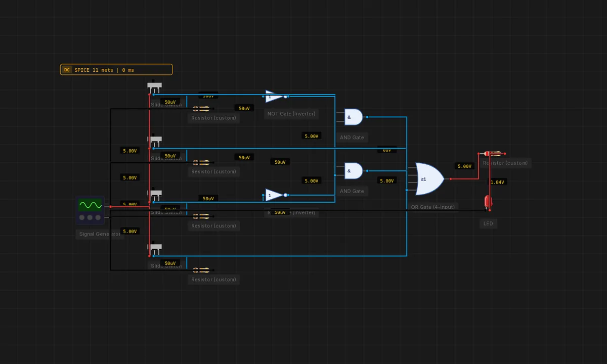Select the topmost AND gate symbol
Screen dimensions: 607x364
coord(353,117)
